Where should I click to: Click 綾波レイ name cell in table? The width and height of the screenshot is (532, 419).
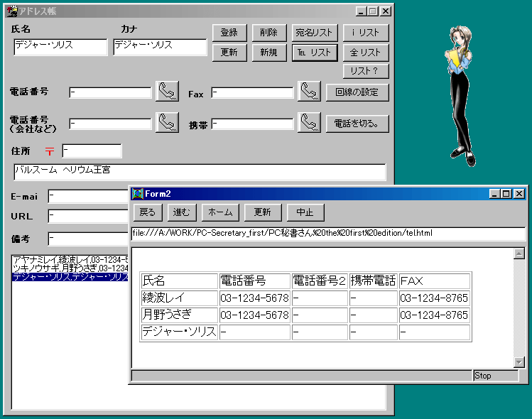[179, 298]
